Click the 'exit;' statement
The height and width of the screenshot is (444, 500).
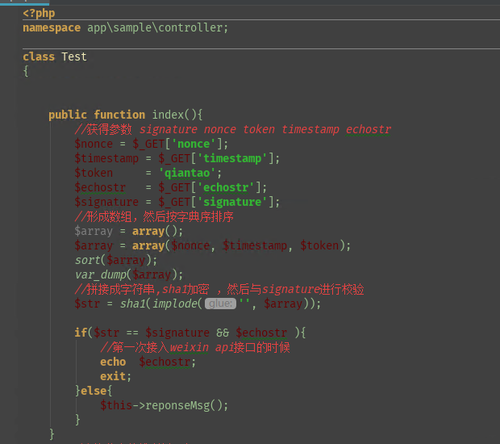[x=116, y=376]
